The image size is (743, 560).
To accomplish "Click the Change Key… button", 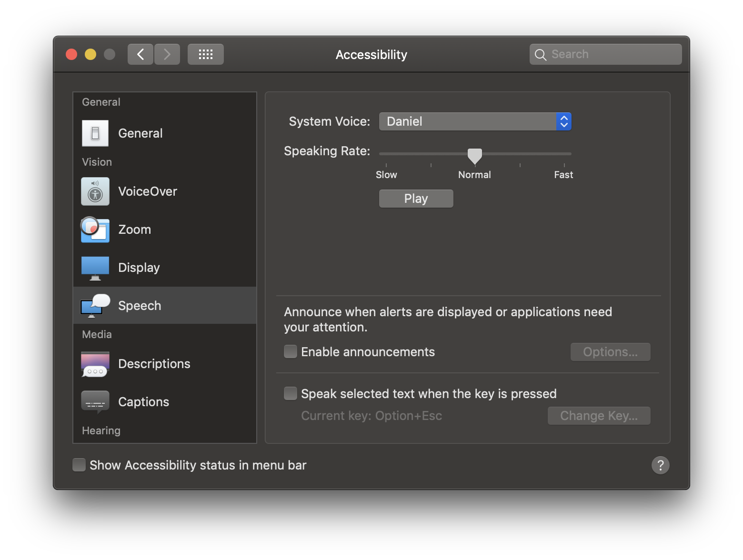I will pyautogui.click(x=599, y=416).
